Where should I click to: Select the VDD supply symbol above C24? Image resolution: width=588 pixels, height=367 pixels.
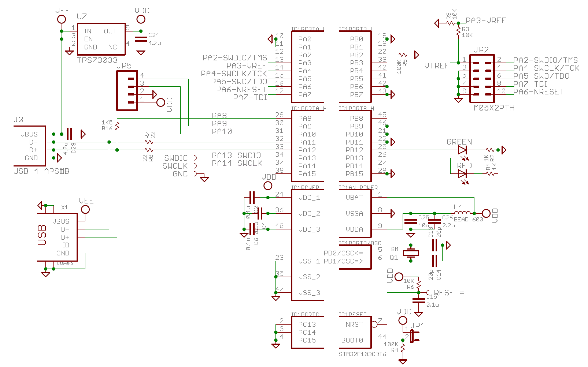coord(141,19)
